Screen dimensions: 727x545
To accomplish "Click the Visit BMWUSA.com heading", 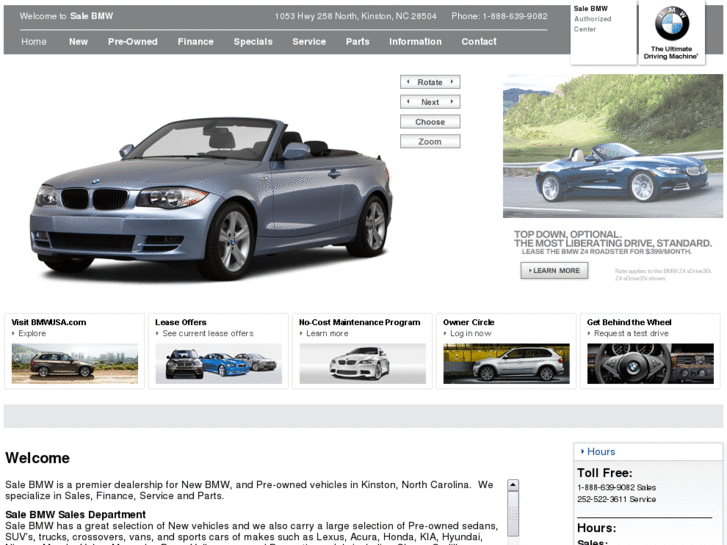I will click(49, 322).
